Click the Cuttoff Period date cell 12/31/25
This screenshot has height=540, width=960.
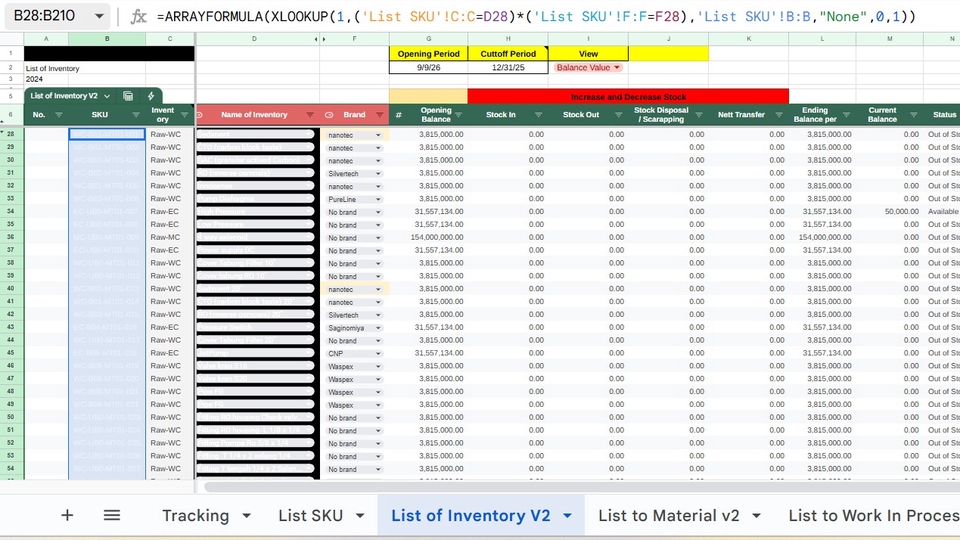pos(508,67)
